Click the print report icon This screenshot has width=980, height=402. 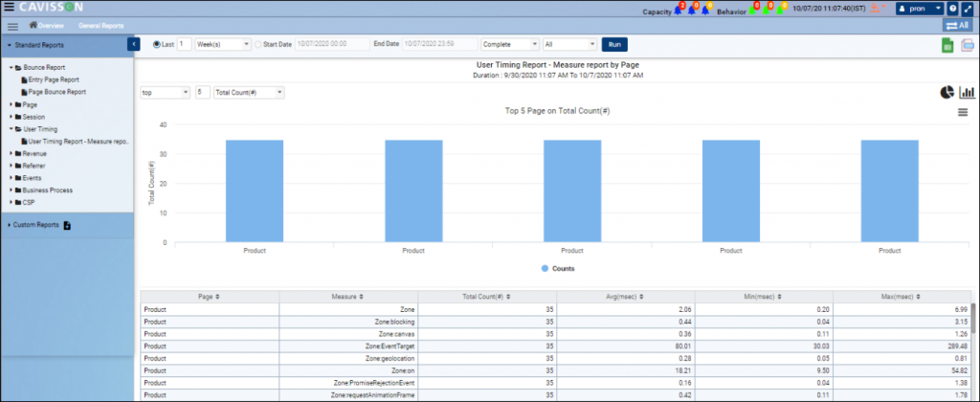966,45
